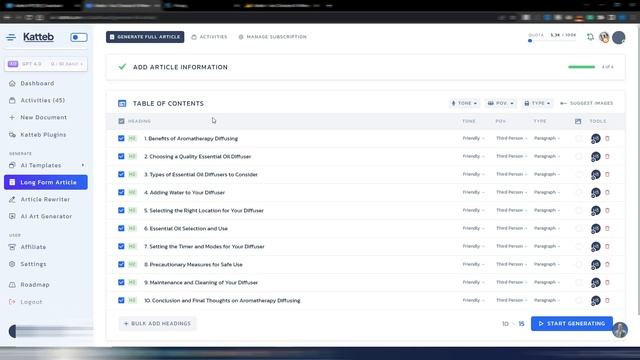Open POV dropdown for Precautionary Measures row
The height and width of the screenshot is (360, 640).
pos(511,264)
